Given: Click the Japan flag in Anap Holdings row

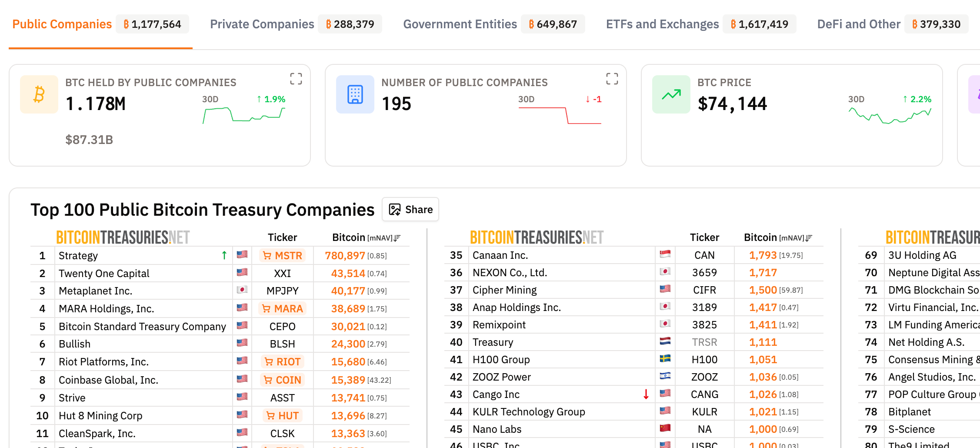Looking at the screenshot, I should click(x=665, y=306).
